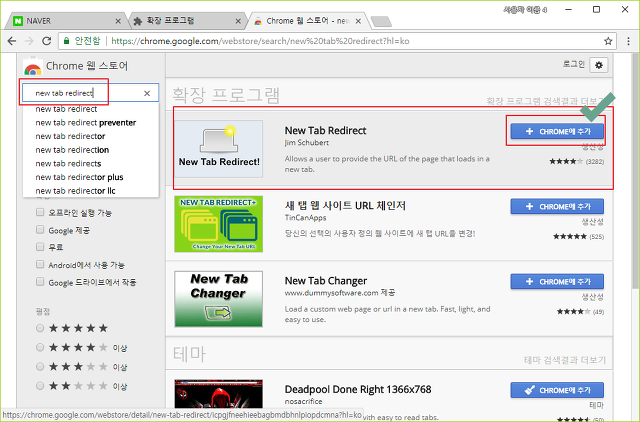Choose suggestion 'new tab redirector llc'
Image resolution: width=640 pixels, height=422 pixels.
click(75, 191)
